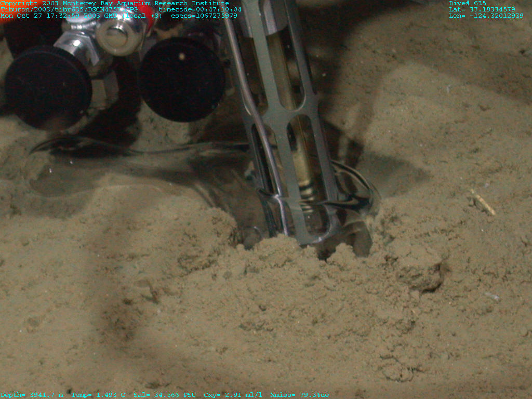Select the timecode=00:47:10:04 text
The width and height of the screenshot is (532, 399).
click(x=200, y=9)
